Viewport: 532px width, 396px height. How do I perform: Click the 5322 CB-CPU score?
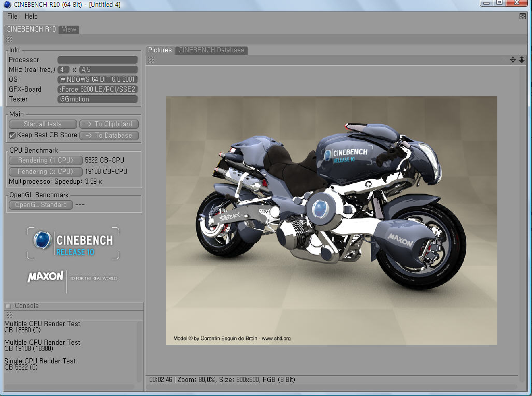105,160
